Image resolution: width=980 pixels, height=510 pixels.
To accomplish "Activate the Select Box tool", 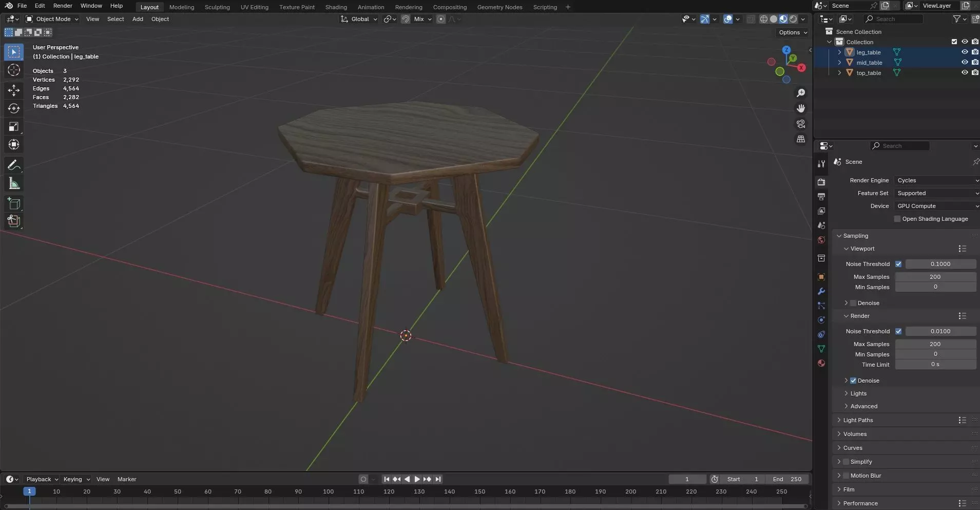I will (14, 52).
